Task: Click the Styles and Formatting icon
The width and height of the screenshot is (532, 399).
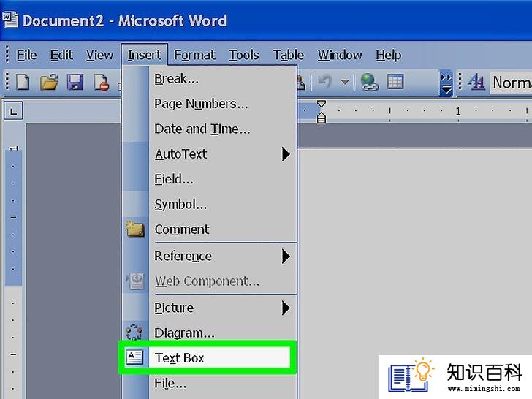Action: (476, 82)
